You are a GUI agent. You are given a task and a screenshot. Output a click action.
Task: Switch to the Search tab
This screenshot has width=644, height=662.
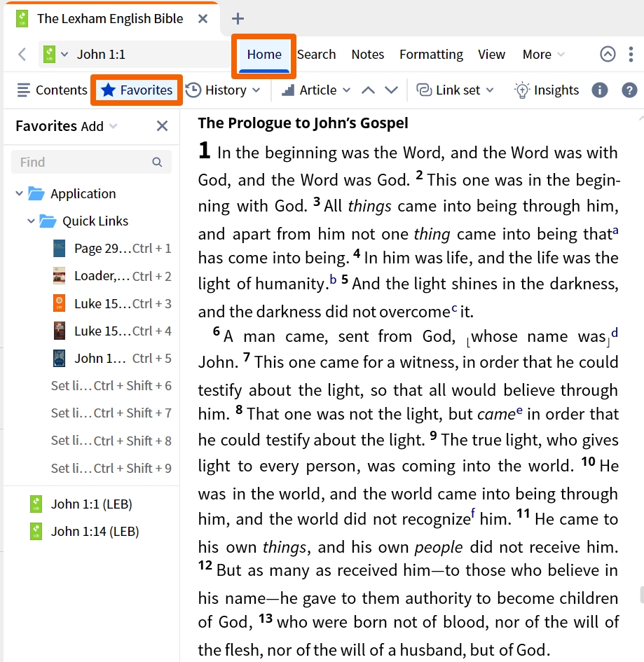click(x=316, y=55)
